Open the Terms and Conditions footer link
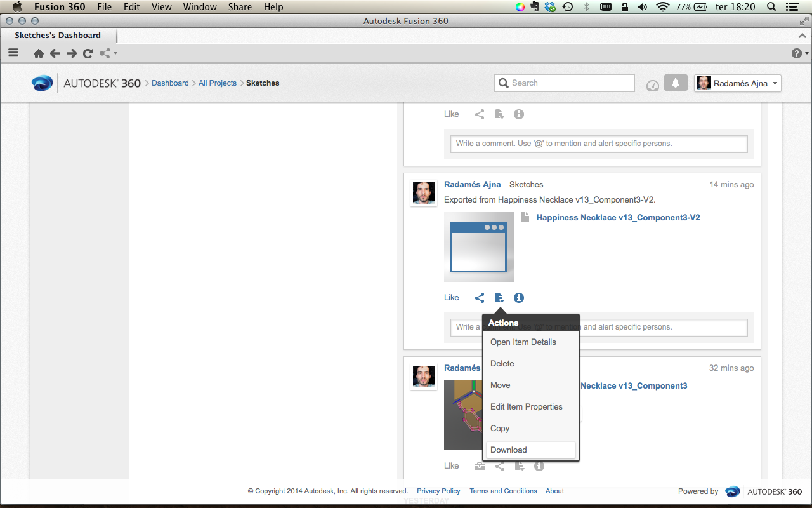The height and width of the screenshot is (508, 812). (x=503, y=491)
